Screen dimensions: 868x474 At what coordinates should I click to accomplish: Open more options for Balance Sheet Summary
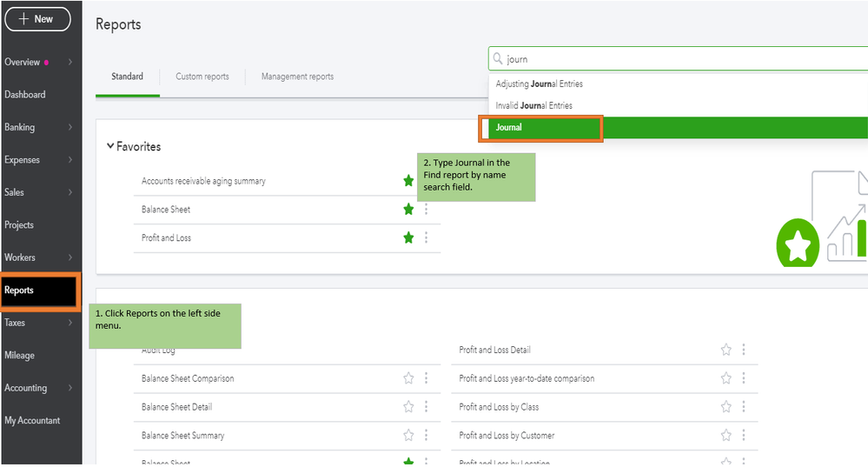click(x=426, y=435)
